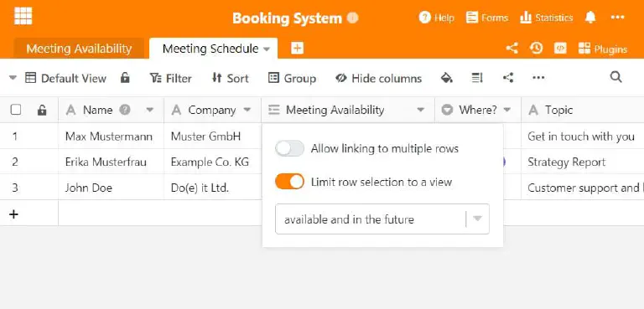This screenshot has width=644, height=309.
Task: Open the toolbar ellipsis menu
Action: (538, 78)
